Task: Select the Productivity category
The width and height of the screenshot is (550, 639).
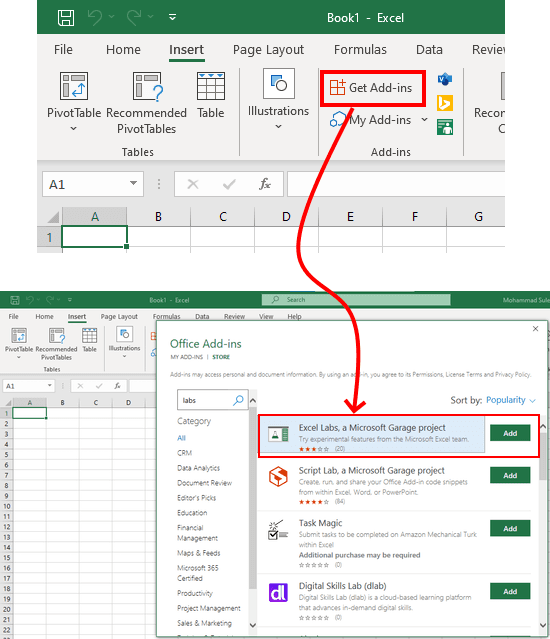Action: [x=195, y=593]
